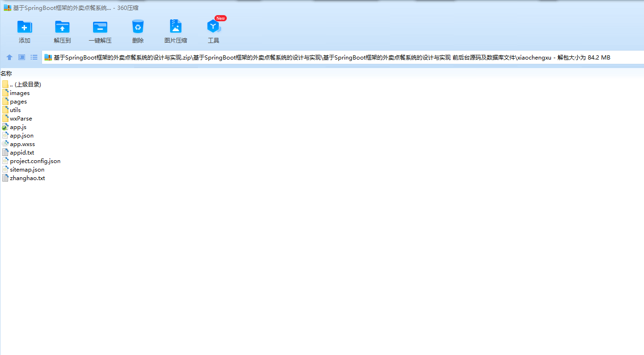Click the sitemap.json file icon
Image resolution: width=644 pixels, height=355 pixels.
click(5, 169)
